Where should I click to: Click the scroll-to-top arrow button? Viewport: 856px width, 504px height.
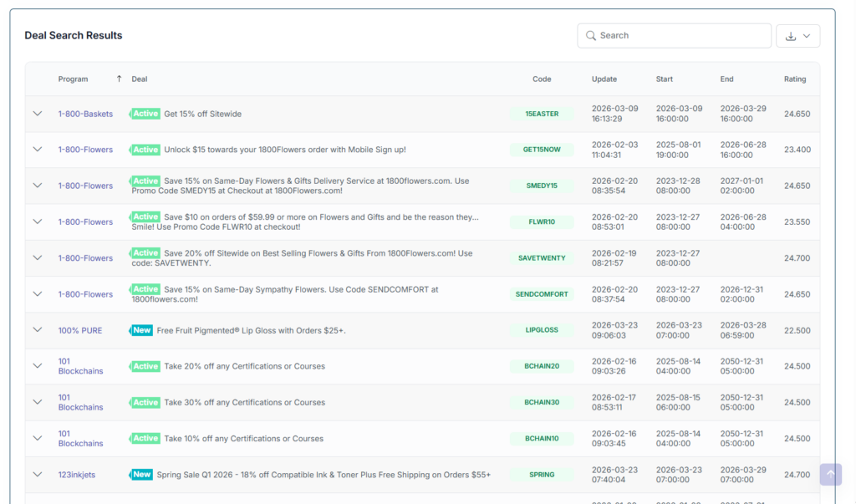pyautogui.click(x=830, y=474)
